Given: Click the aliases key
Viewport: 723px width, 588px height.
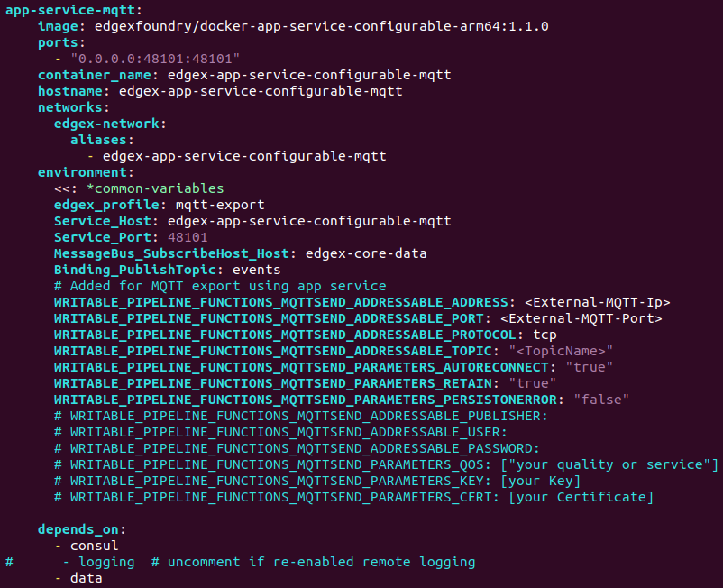Looking at the screenshot, I should point(98,140).
